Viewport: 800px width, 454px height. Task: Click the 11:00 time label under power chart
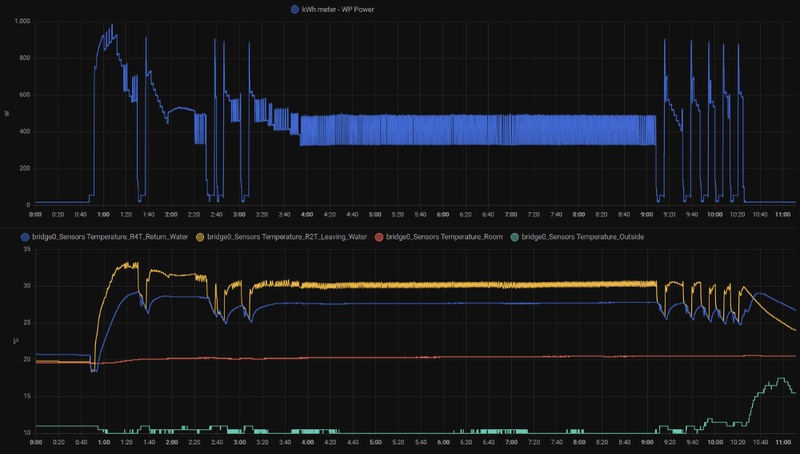point(783,215)
